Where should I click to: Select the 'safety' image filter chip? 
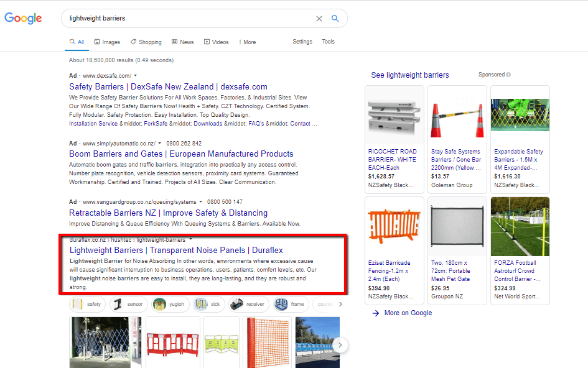87,305
